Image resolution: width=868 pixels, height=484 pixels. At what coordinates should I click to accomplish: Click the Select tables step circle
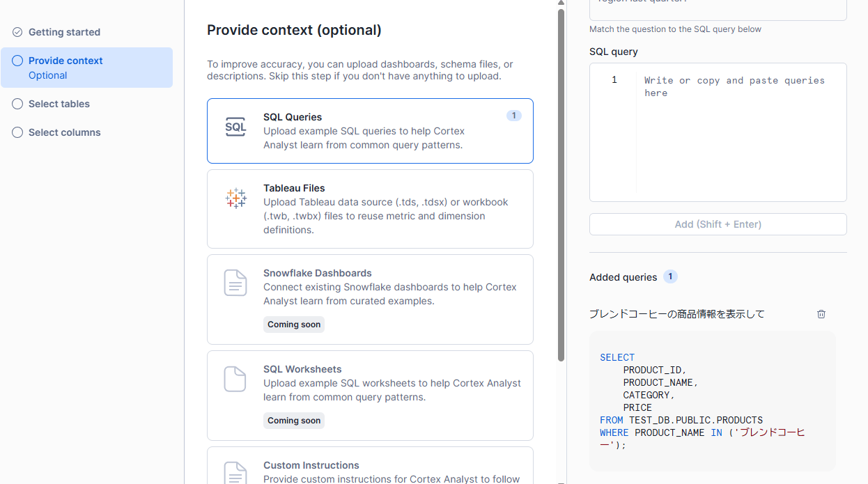coord(17,104)
